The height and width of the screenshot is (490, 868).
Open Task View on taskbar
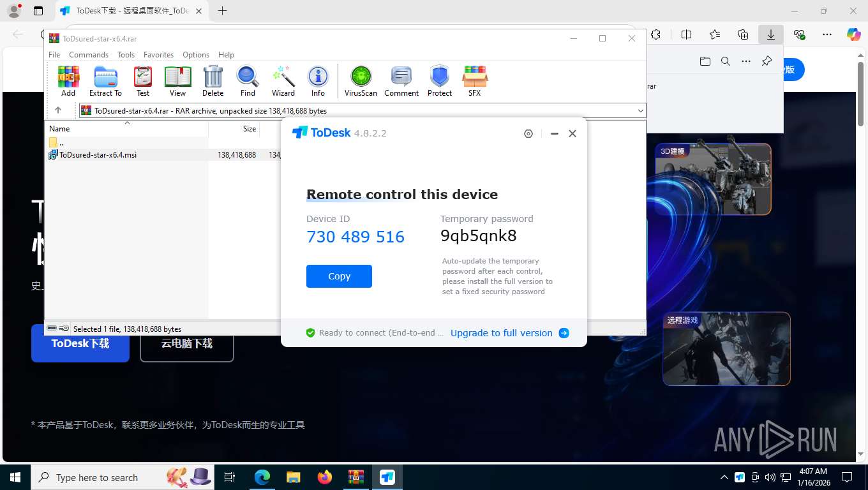pos(230,477)
